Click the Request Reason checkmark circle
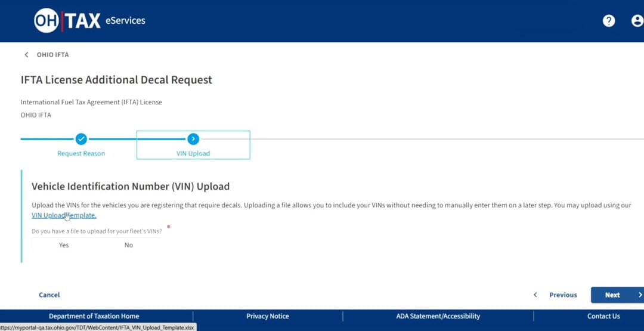The width and height of the screenshot is (644, 331). click(x=81, y=139)
